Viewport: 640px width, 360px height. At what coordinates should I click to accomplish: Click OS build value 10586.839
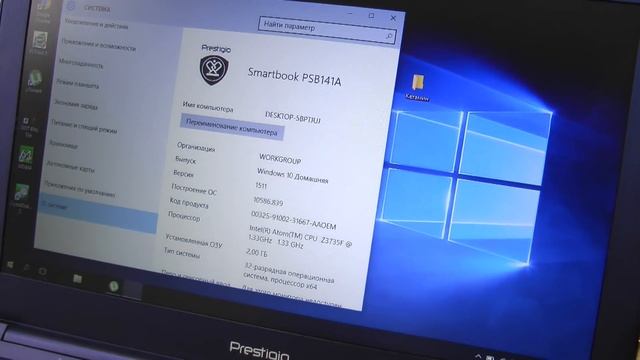tap(268, 201)
